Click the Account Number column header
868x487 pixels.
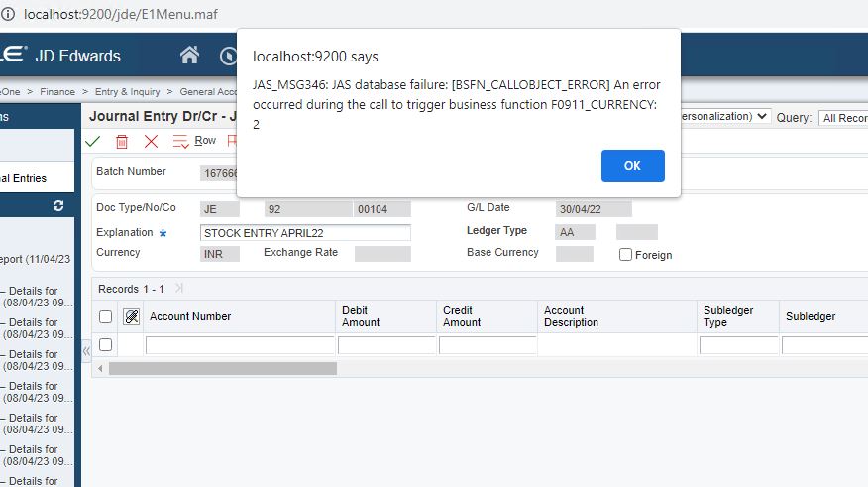[190, 316]
